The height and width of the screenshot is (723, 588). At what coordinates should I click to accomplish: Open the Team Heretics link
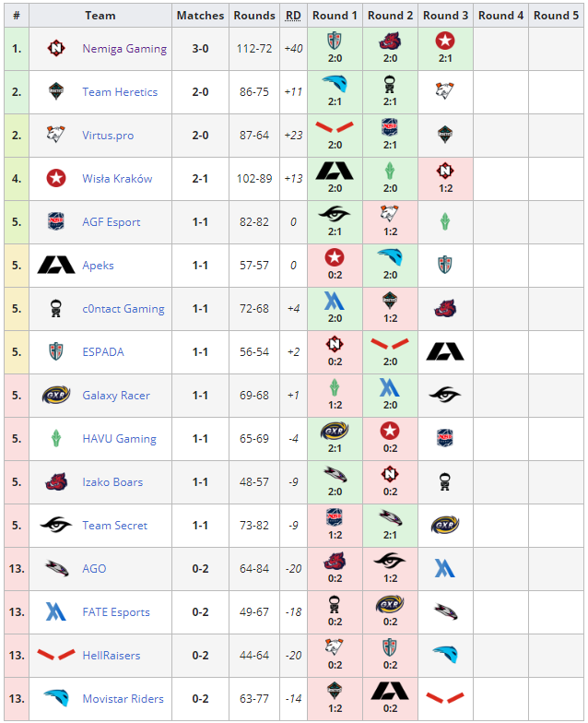tap(120, 92)
